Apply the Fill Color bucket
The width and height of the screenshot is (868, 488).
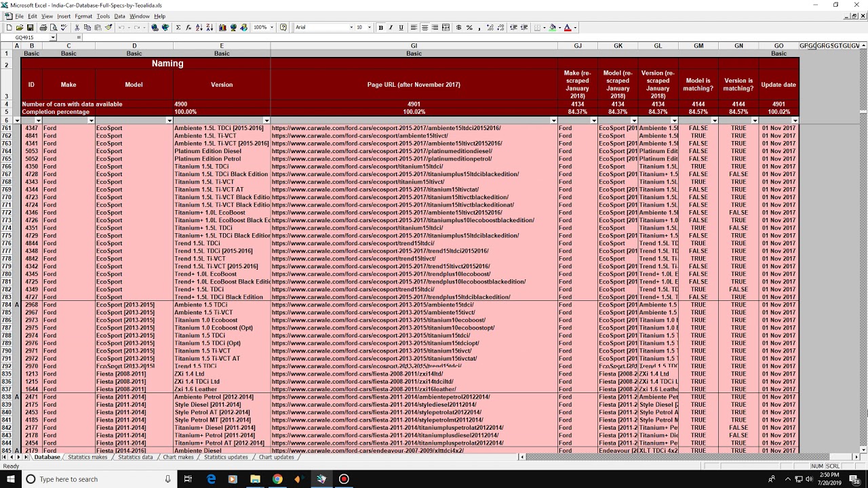[553, 27]
